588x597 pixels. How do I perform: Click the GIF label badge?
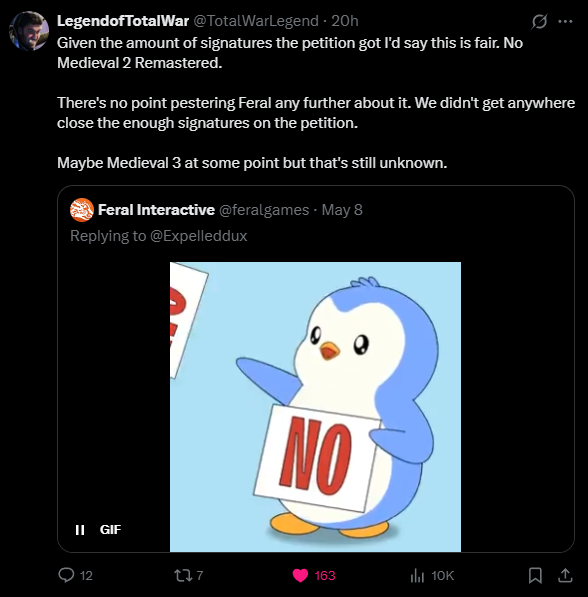(x=110, y=530)
